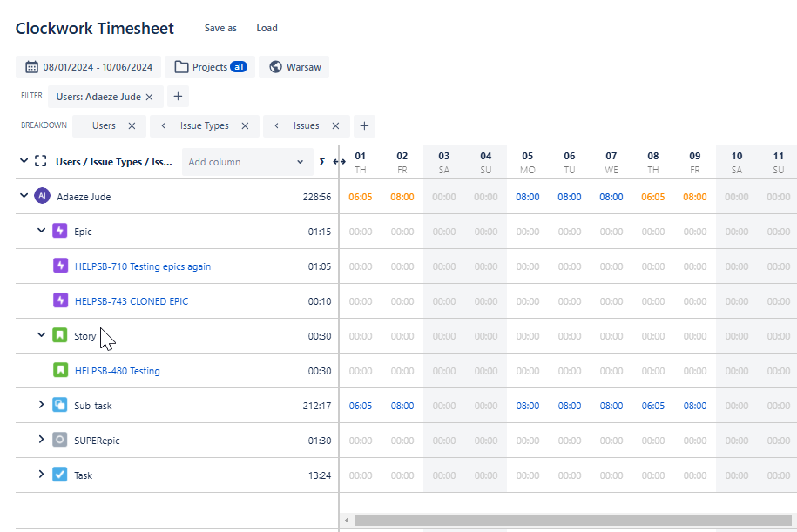Open the Add column dropdown
This screenshot has height=532, width=797.
(247, 162)
